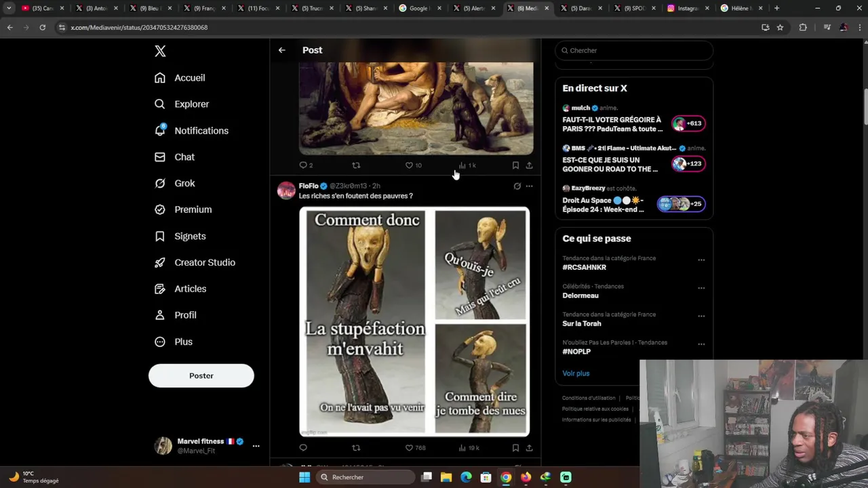
Task: View analytics of the 19 k views post
Action: 469,448
